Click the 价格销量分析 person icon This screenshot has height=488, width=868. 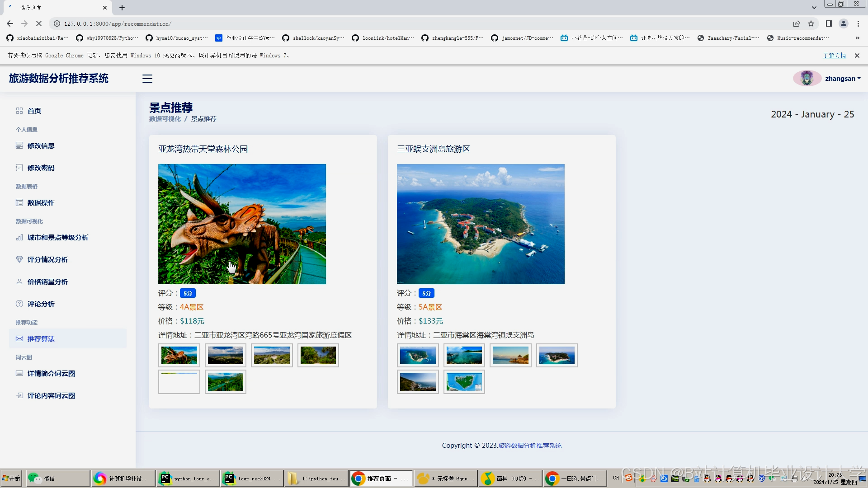19,282
